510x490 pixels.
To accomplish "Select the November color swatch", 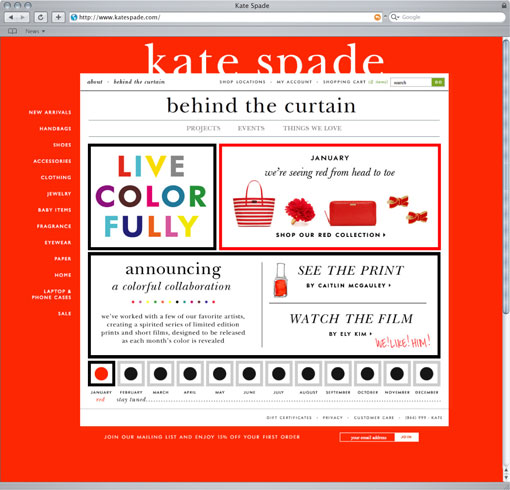I will point(397,374).
